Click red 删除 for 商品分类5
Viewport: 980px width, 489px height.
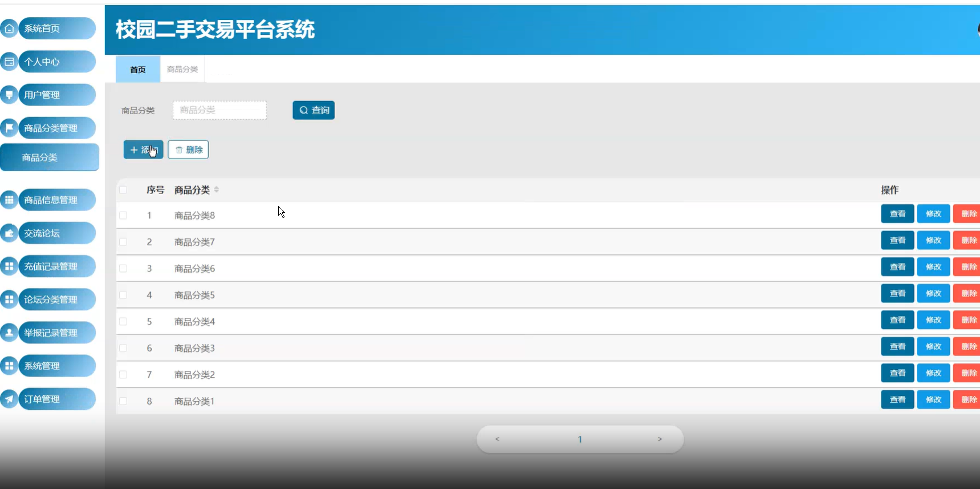click(967, 293)
